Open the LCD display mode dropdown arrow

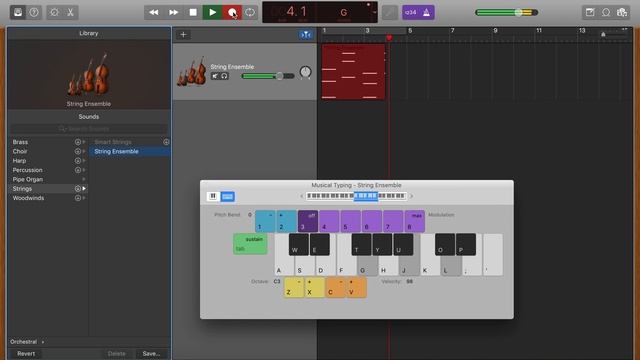click(x=374, y=13)
